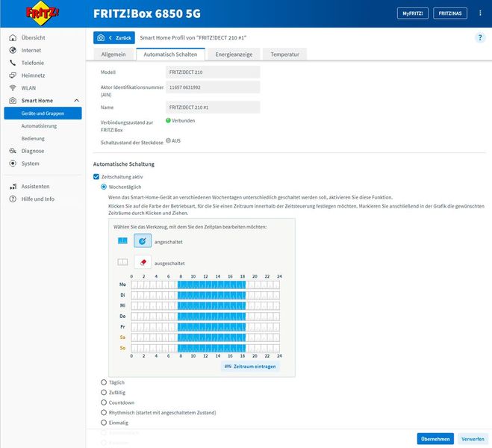
Task: Collapse the Smart Home menu chevron
Action: click(x=76, y=100)
